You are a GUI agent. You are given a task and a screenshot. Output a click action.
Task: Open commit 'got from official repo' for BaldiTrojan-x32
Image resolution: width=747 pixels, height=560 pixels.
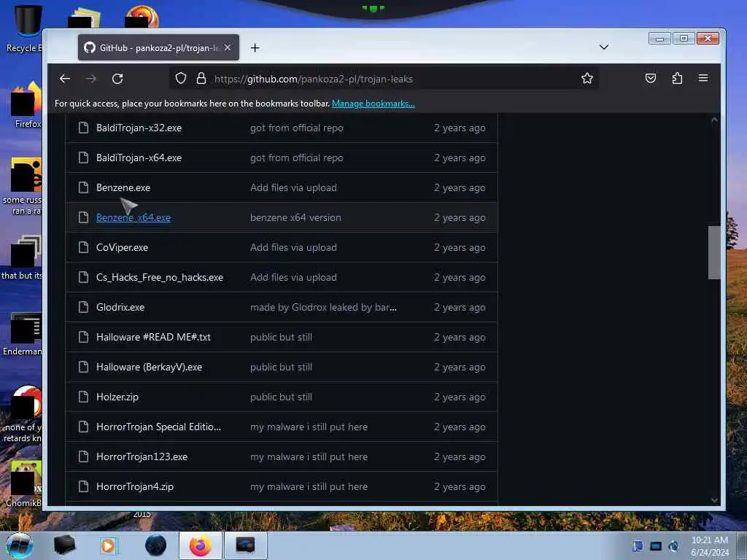(x=296, y=128)
